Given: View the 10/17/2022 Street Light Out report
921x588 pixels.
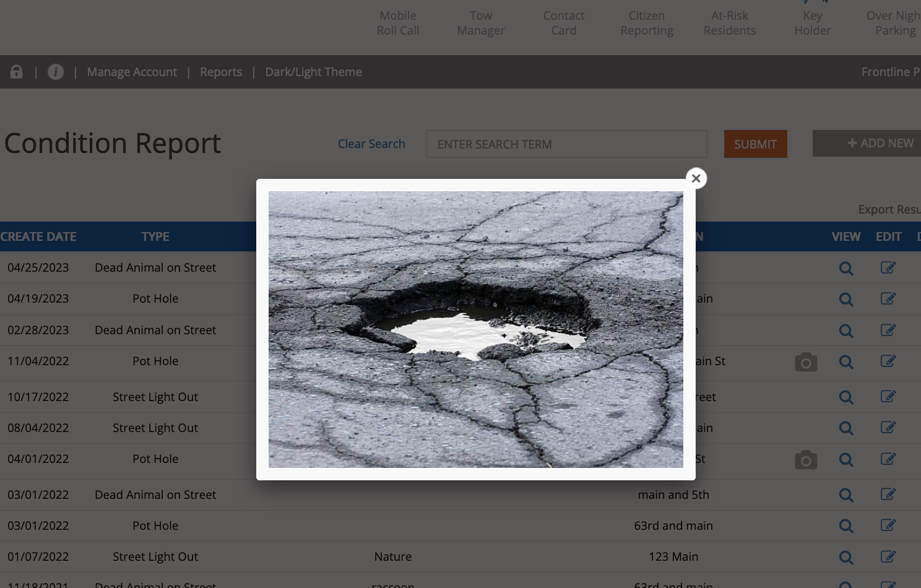Looking at the screenshot, I should (x=845, y=397).
